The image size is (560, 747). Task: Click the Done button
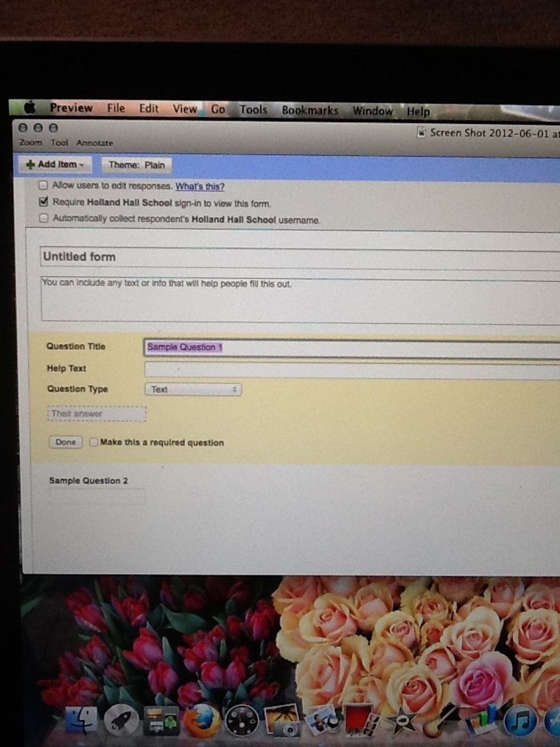click(65, 442)
